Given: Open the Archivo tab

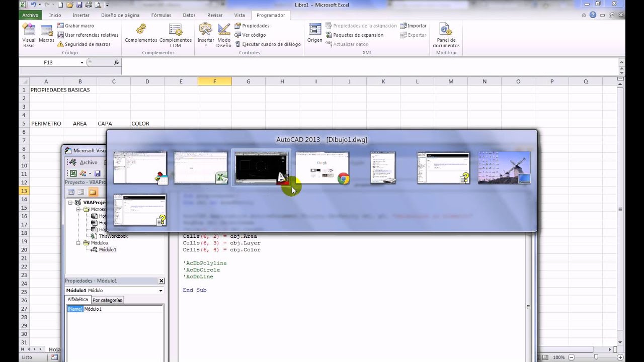Looking at the screenshot, I should pyautogui.click(x=30, y=15).
